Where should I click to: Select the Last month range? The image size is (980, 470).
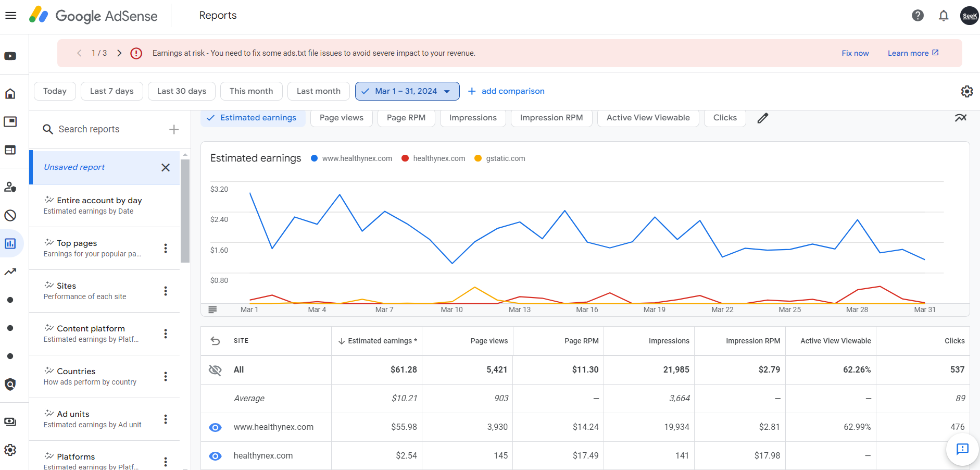coord(319,91)
